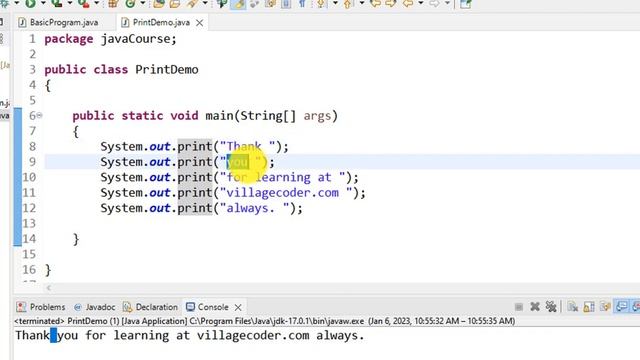Image resolution: width=640 pixels, height=360 pixels.
Task: Toggle Word Wrap in Console toolbar
Action: click(x=605, y=307)
